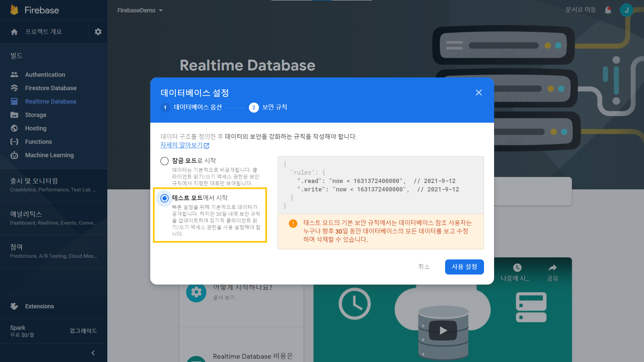Open the FirebaseDemo project dropdown

pyautogui.click(x=140, y=10)
